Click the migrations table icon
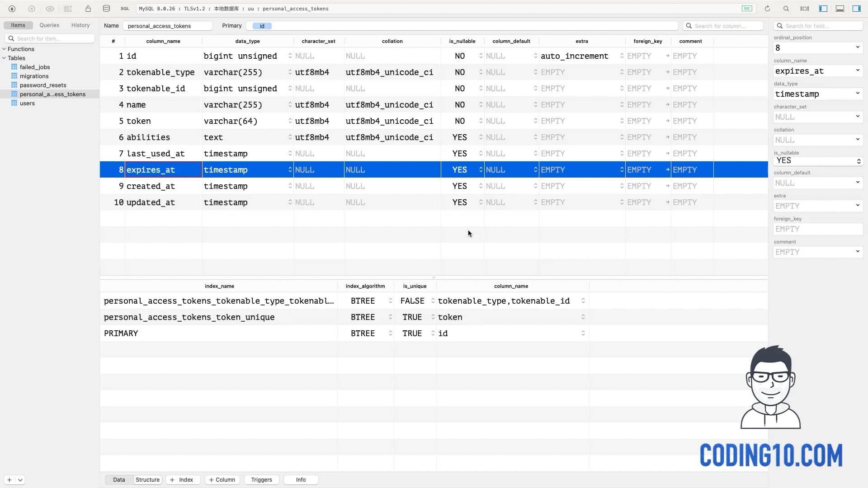Viewport: 868px width, 488px height. click(x=14, y=76)
